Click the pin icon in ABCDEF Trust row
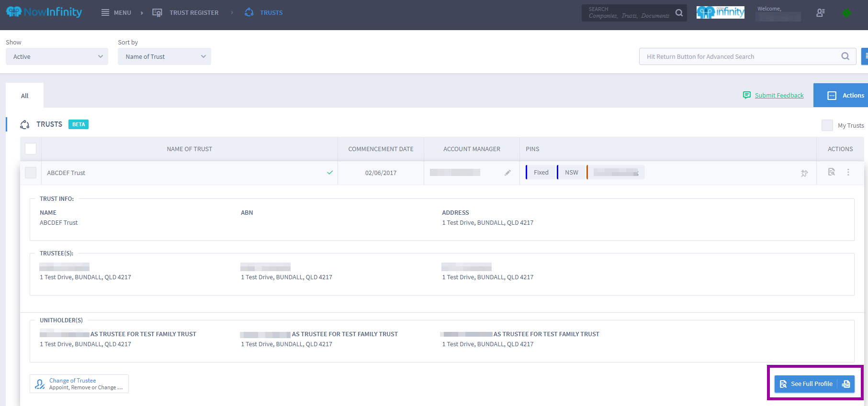Screen dimensions: 868x406 click(x=804, y=173)
